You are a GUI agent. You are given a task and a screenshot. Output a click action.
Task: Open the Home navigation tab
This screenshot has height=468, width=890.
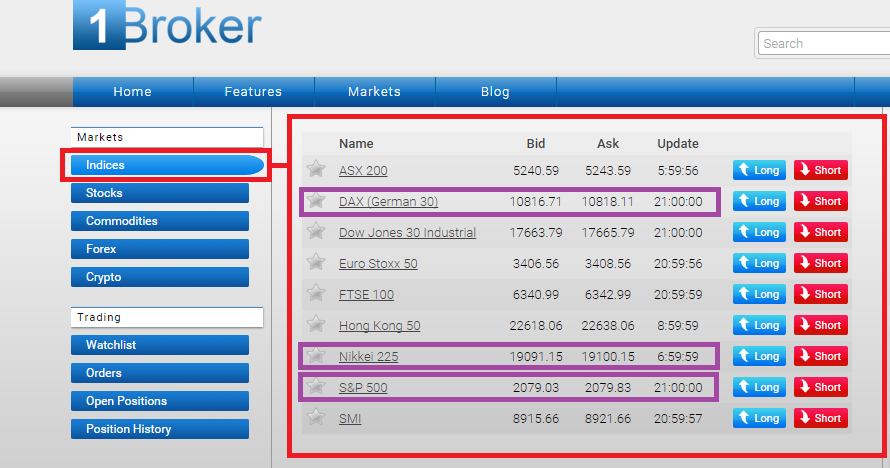click(132, 92)
